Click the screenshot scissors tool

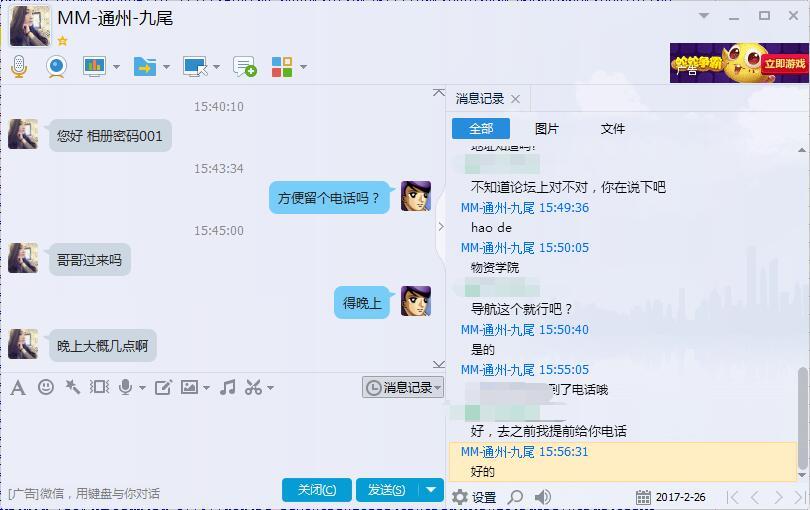253,387
